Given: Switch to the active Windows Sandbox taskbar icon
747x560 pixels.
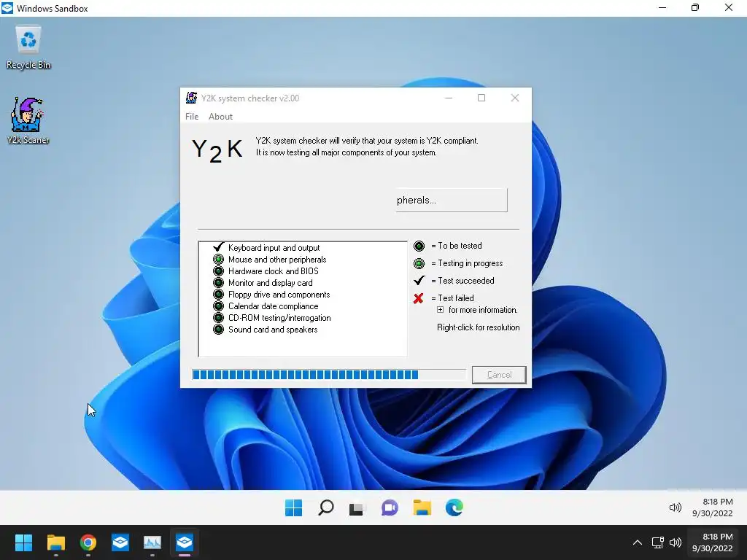Looking at the screenshot, I should pos(185,542).
